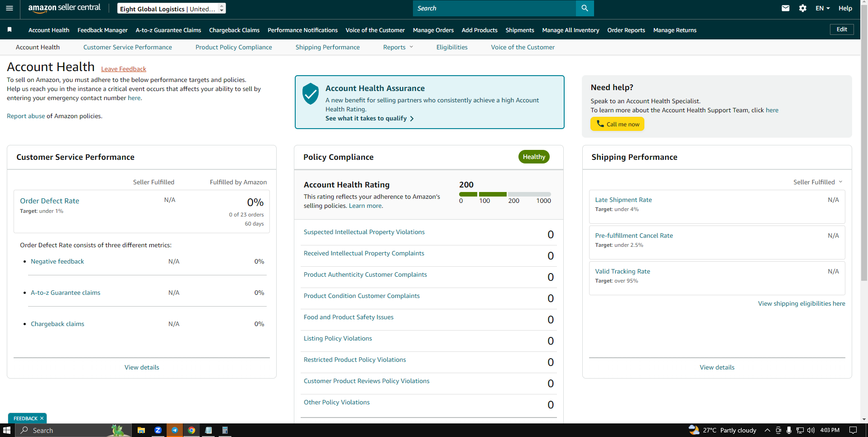Open the settings gear icon
The width and height of the screenshot is (868, 437).
click(x=803, y=8)
